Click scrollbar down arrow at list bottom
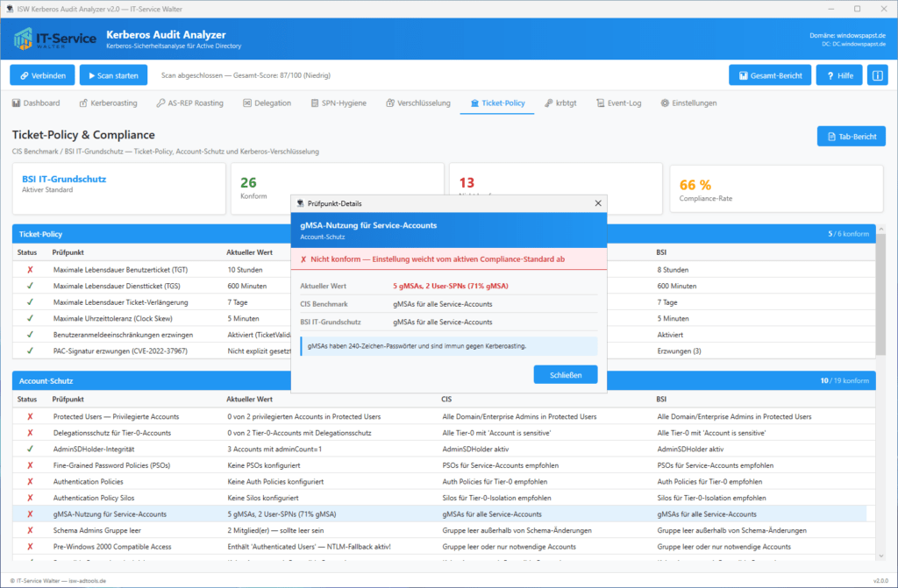898x588 pixels. [x=880, y=556]
